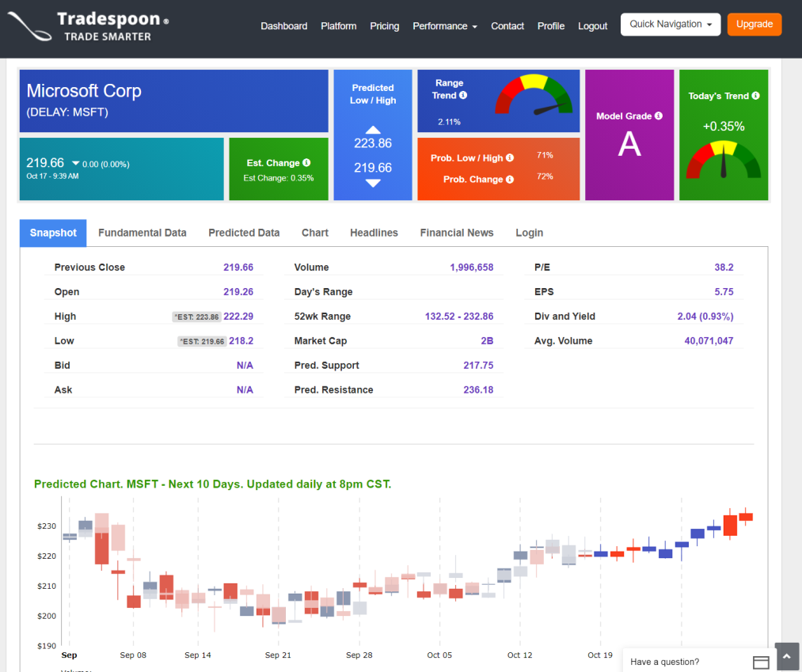Click the Microsoft Corp title tile

tap(174, 101)
